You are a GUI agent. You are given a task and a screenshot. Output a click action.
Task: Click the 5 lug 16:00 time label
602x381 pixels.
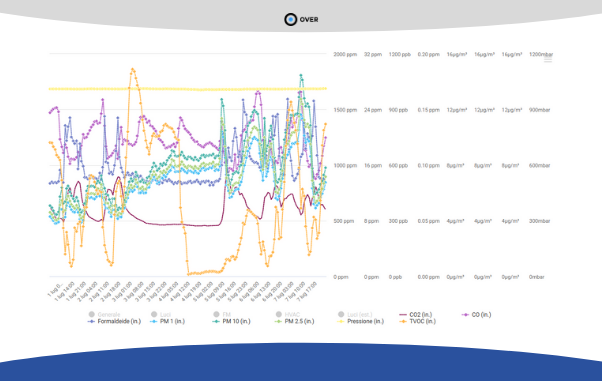pyautogui.click(x=225, y=292)
